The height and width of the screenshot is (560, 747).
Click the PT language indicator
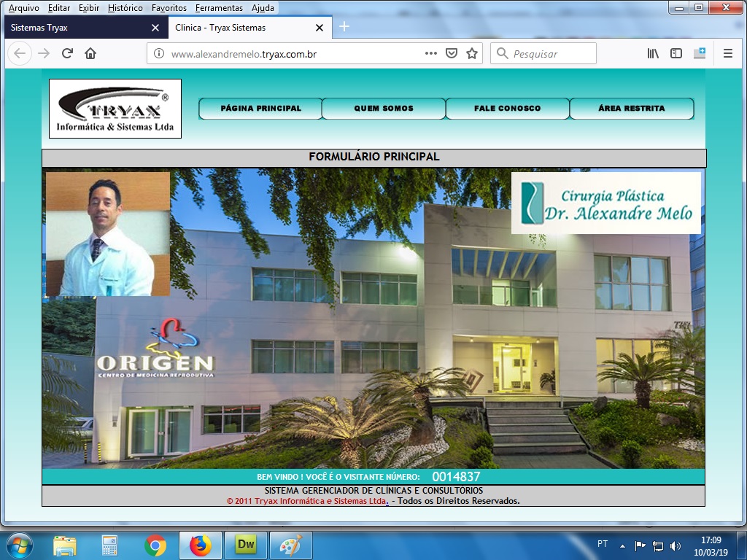click(x=602, y=544)
